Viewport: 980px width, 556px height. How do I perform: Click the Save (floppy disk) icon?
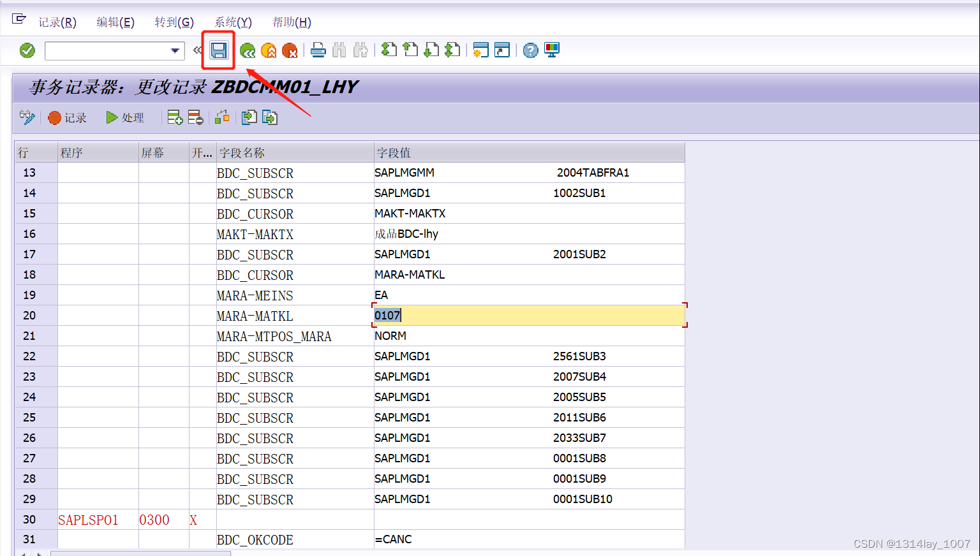point(219,50)
